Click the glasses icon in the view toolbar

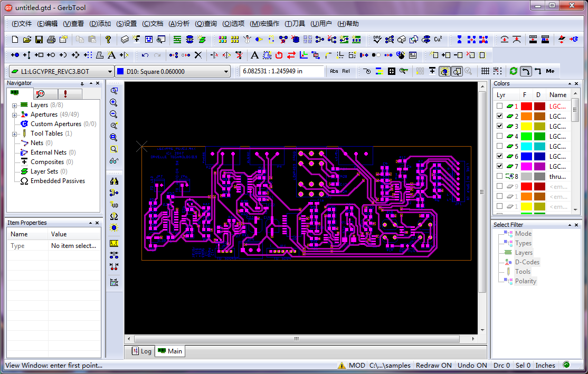pos(113,161)
